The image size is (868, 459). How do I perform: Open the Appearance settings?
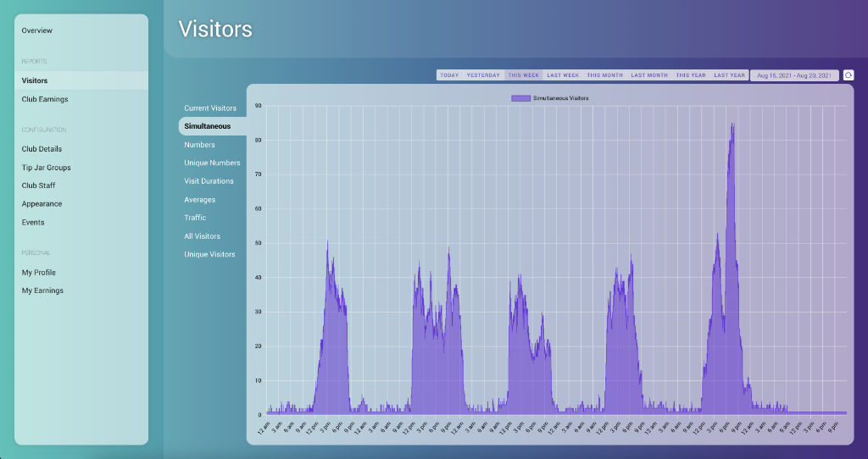(42, 204)
